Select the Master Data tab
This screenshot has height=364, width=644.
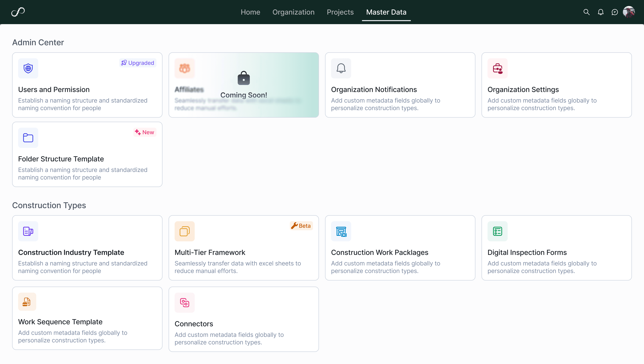pos(386,12)
